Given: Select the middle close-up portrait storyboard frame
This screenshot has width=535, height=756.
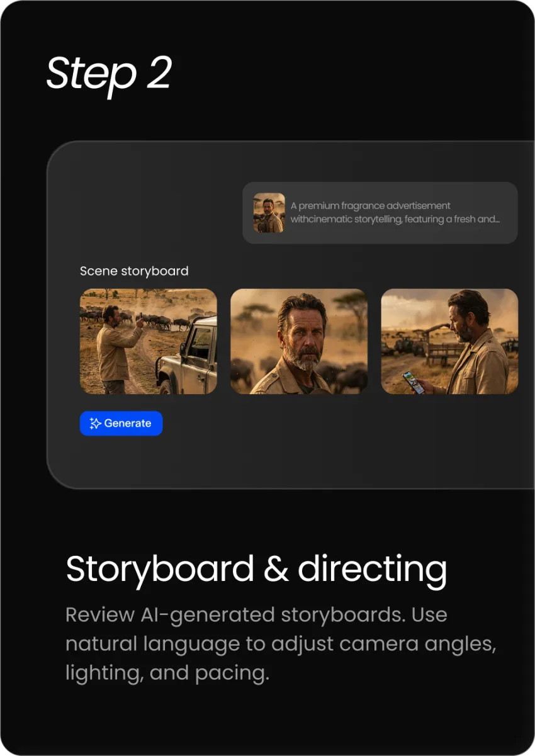Looking at the screenshot, I should click(x=298, y=341).
